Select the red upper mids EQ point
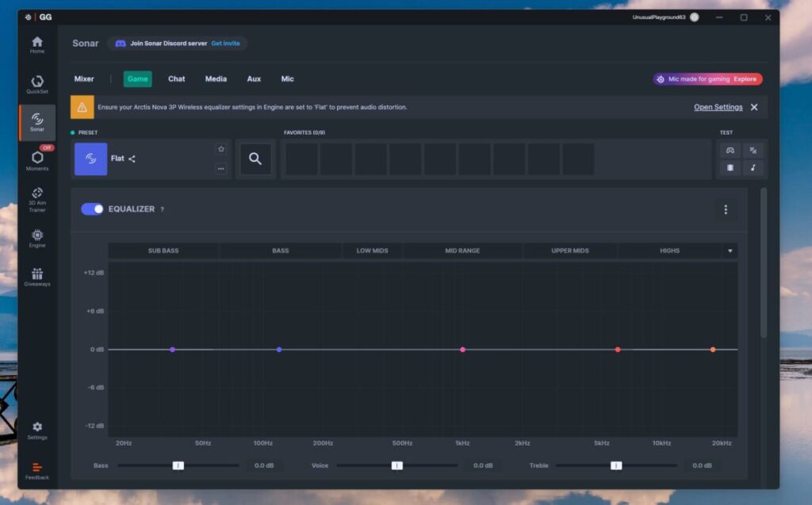The height and width of the screenshot is (505, 812). coord(617,350)
